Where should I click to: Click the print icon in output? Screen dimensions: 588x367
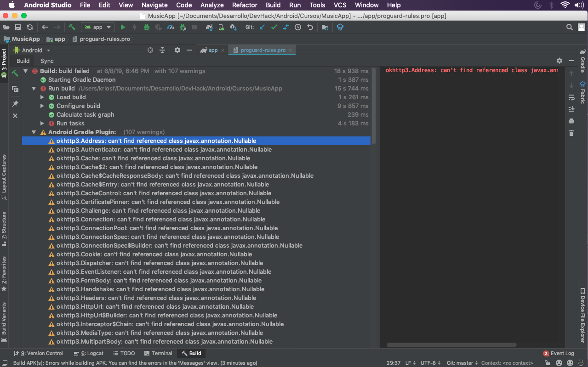571,121
